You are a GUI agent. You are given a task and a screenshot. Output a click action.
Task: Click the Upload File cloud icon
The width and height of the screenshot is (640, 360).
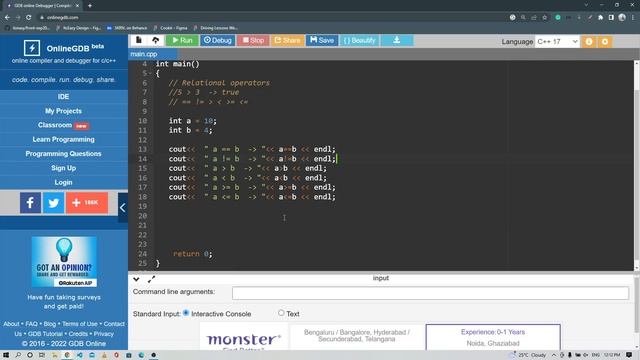point(156,40)
